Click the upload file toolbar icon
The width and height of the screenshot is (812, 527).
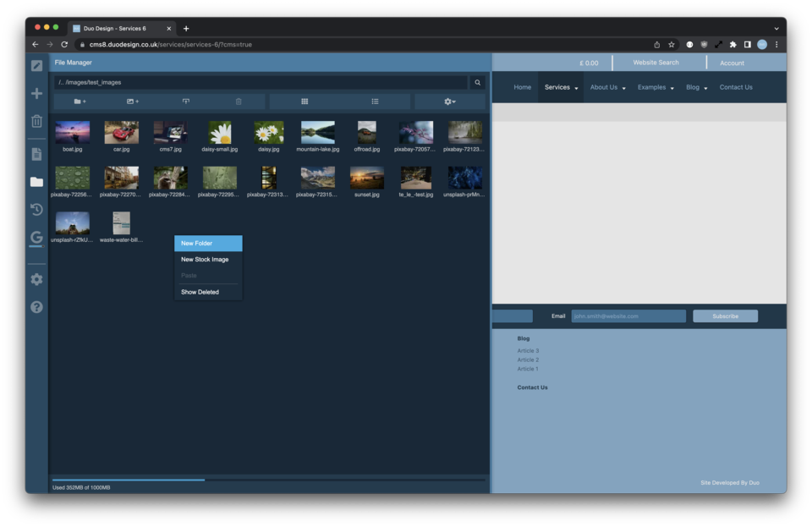[186, 102]
